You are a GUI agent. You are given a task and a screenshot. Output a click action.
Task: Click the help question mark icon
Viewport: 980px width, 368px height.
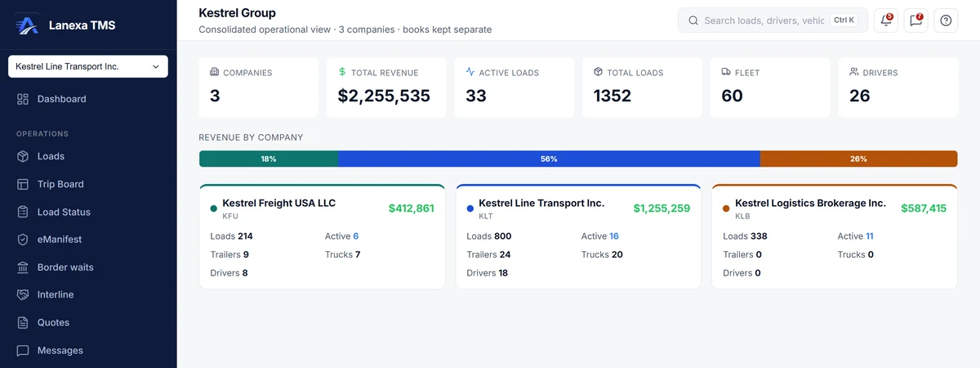[x=946, y=20]
